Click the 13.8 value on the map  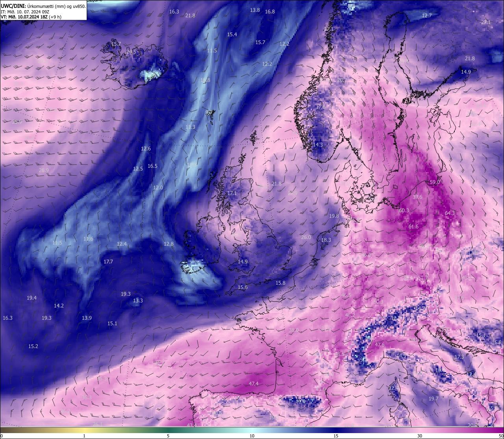click(255, 10)
